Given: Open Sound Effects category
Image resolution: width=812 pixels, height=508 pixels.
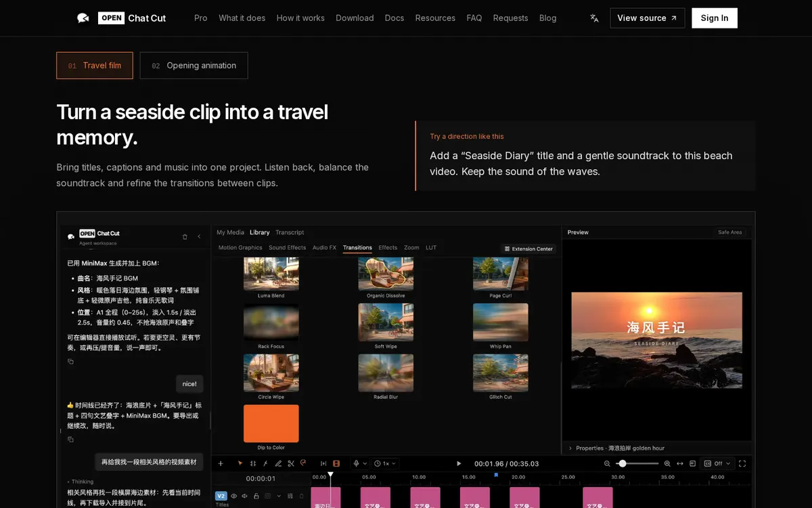Looking at the screenshot, I should point(287,247).
